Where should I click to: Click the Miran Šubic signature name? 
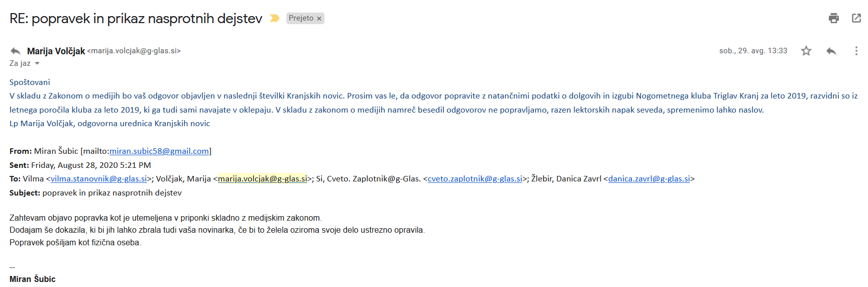pos(33,279)
